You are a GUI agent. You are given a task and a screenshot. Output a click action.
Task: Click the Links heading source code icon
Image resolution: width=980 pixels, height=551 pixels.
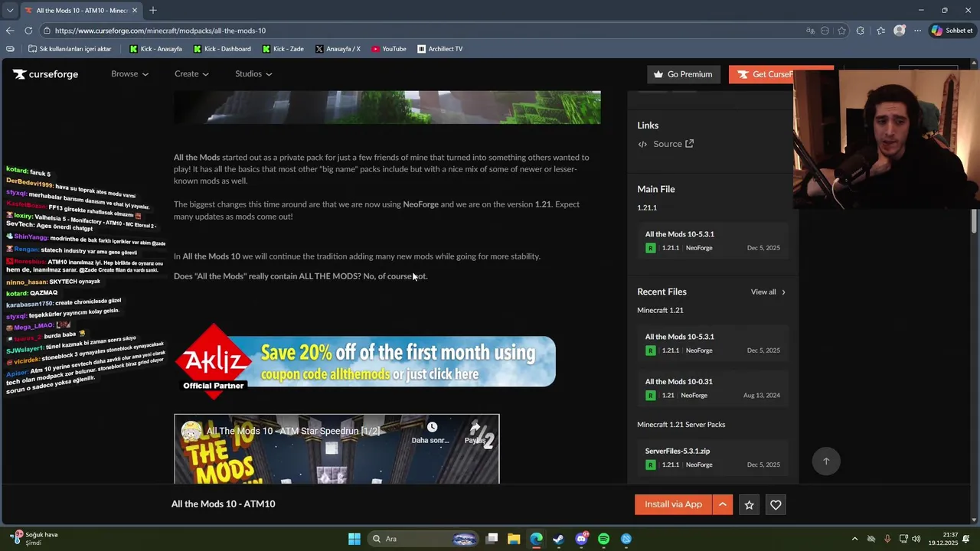642,144
